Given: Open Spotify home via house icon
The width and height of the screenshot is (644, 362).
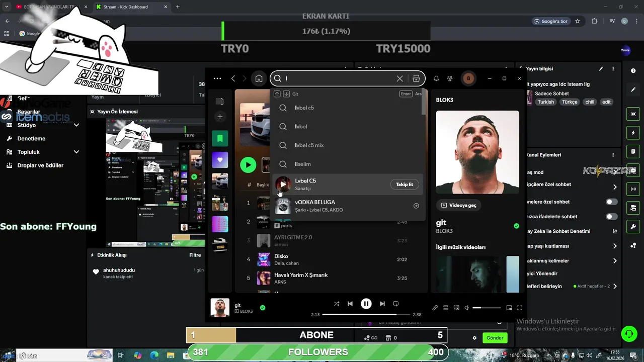Looking at the screenshot, I should tap(259, 78).
